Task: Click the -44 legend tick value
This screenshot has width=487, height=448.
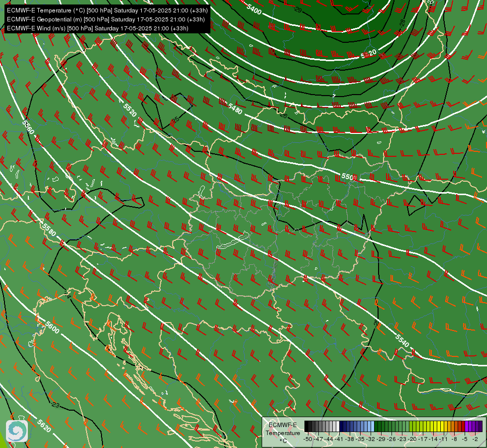Action: click(329, 439)
